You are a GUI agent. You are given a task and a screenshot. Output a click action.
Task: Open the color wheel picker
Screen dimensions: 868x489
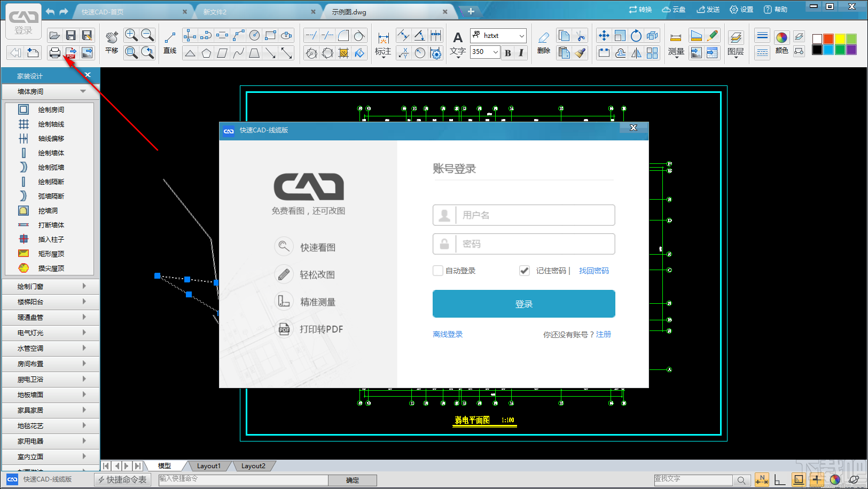click(781, 37)
